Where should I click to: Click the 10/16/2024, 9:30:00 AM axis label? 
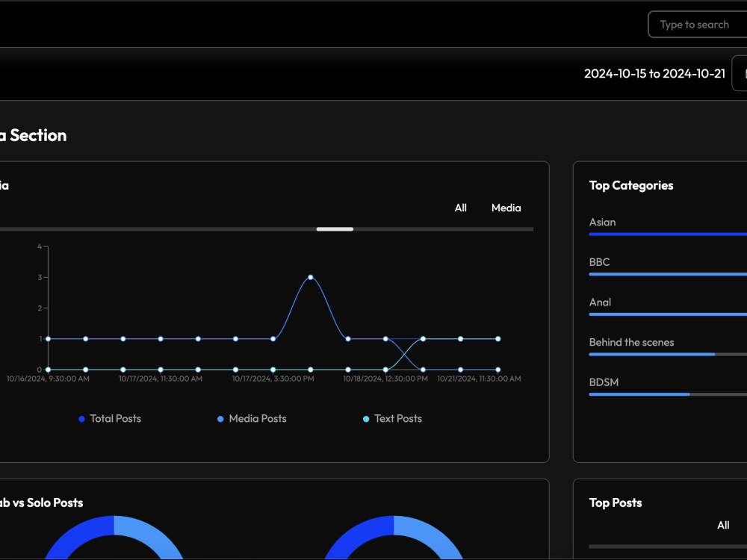click(48, 379)
